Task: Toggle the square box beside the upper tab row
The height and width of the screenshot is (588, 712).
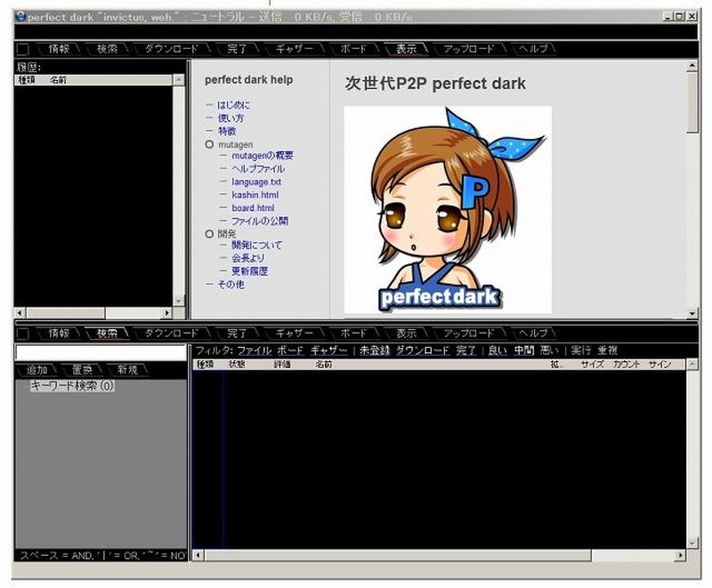Action: [x=23, y=49]
